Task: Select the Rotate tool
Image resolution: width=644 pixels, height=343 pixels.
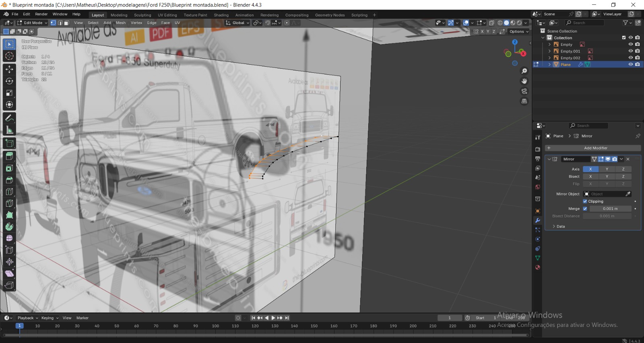Action: pos(9,81)
